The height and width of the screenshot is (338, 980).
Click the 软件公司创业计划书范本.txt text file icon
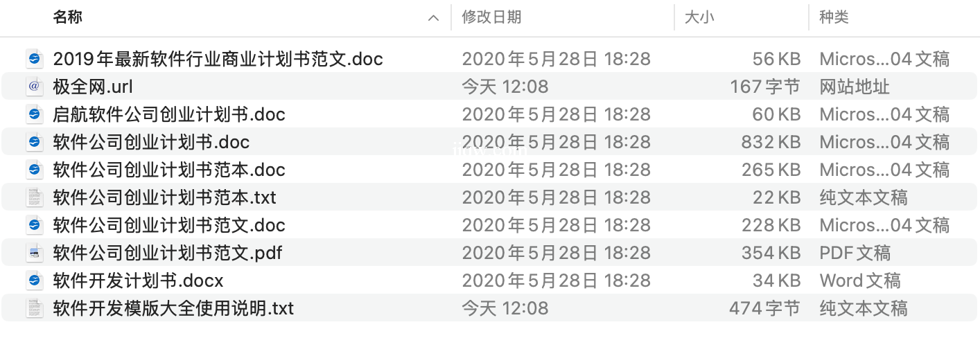click(x=34, y=197)
